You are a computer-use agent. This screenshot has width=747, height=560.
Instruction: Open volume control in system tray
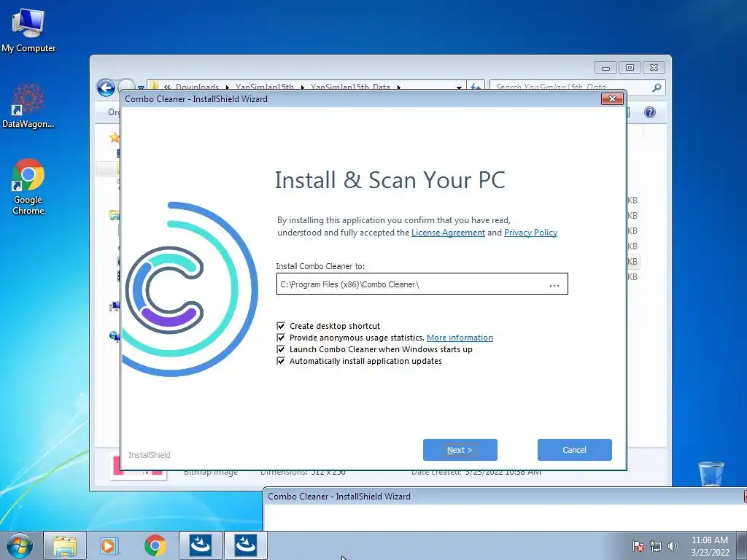(x=673, y=546)
